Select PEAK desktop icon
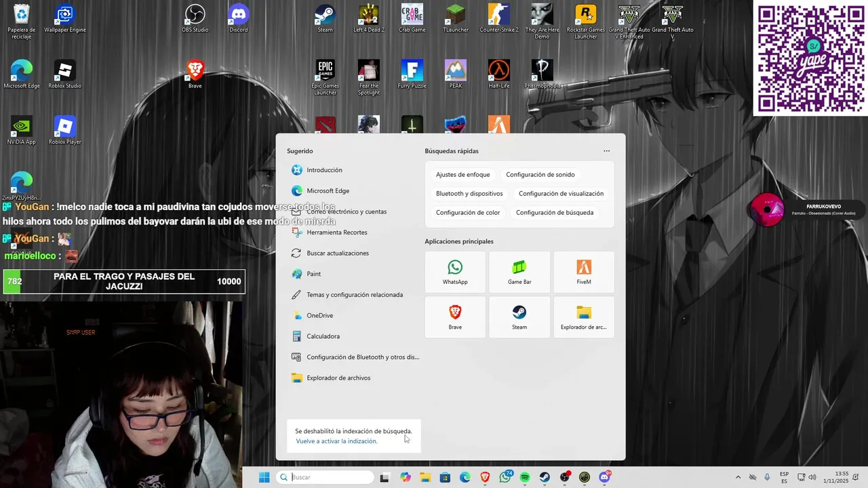The height and width of the screenshot is (488, 868). click(456, 75)
